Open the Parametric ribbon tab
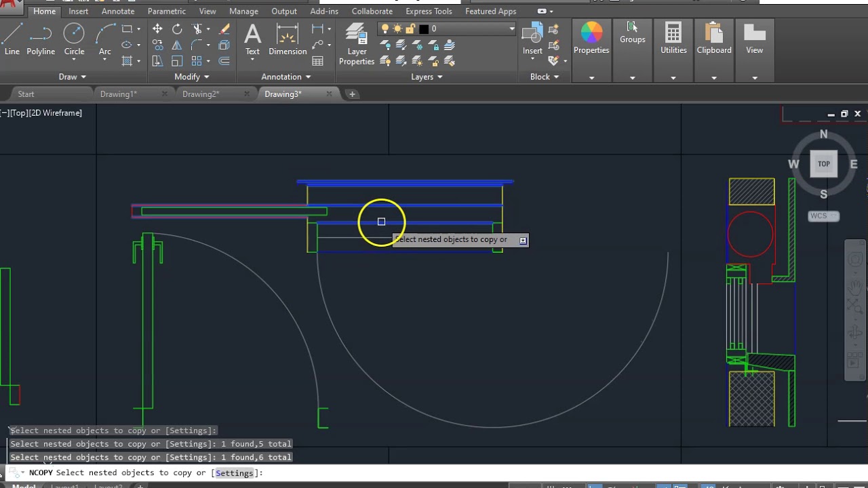The image size is (868, 488). [x=166, y=11]
